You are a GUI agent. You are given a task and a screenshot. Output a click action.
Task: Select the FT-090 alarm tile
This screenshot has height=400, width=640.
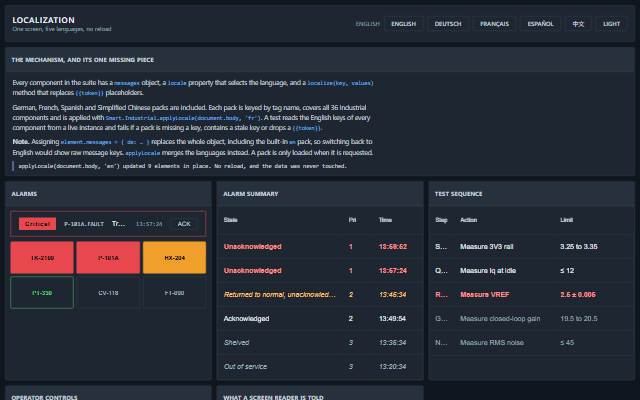tap(174, 293)
